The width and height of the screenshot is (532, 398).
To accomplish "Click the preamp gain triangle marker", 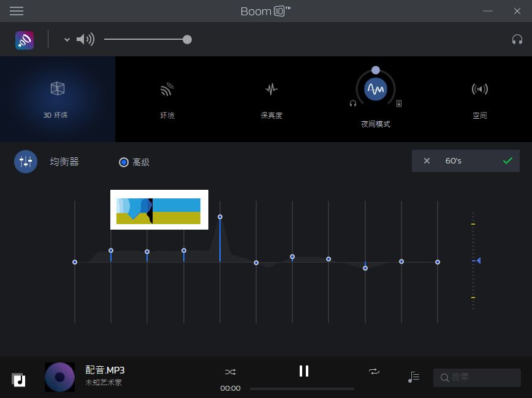I will pyautogui.click(x=479, y=260).
